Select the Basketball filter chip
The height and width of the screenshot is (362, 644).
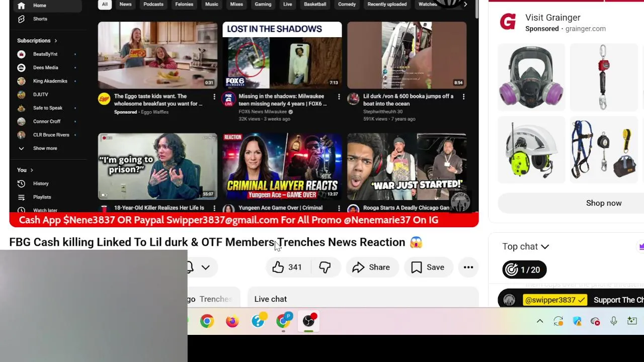click(x=315, y=5)
